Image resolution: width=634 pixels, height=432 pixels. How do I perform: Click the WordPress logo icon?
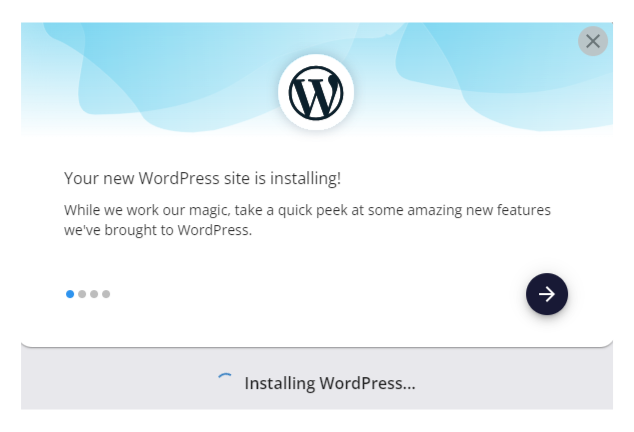[x=316, y=93]
